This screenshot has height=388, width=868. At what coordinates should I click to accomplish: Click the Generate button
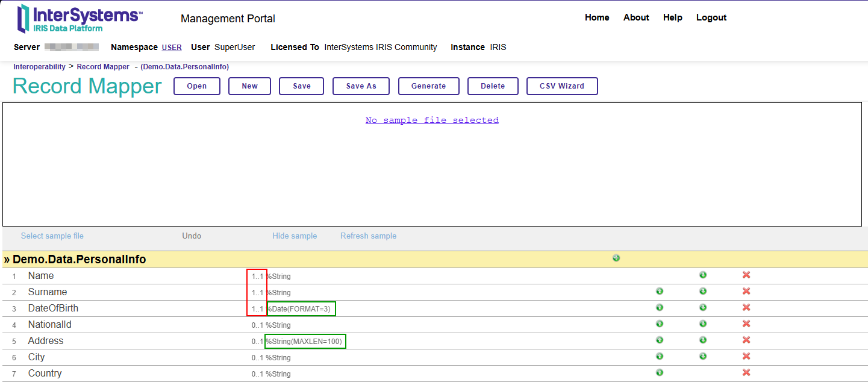click(x=428, y=86)
